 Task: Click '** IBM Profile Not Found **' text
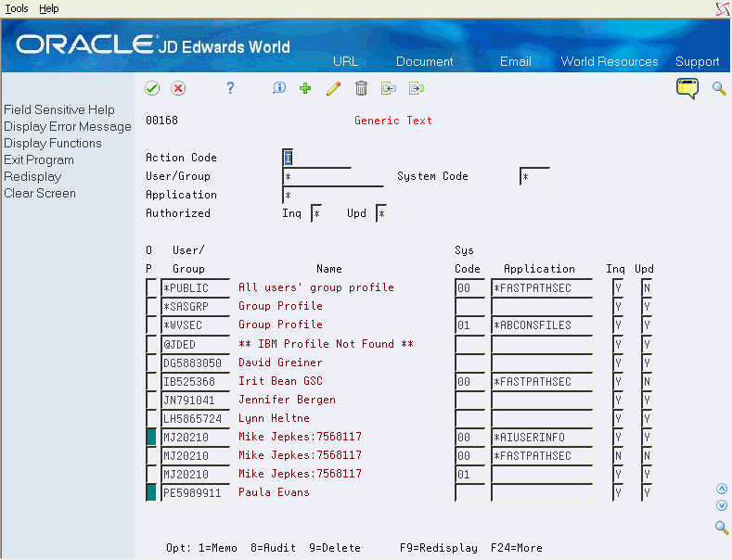[x=326, y=344]
